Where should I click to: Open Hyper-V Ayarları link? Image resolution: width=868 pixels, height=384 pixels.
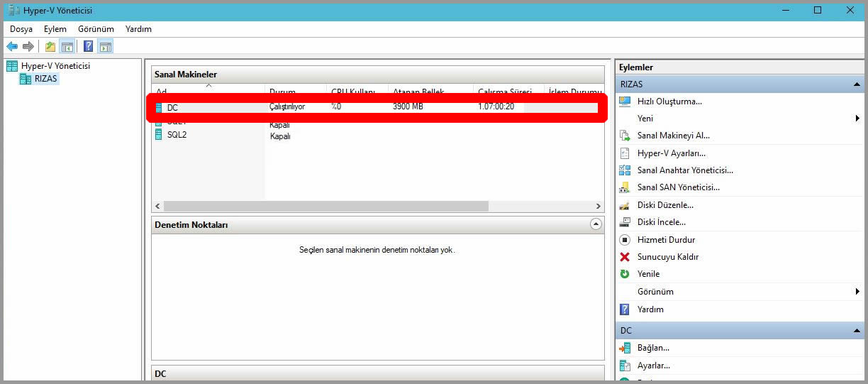click(x=671, y=153)
